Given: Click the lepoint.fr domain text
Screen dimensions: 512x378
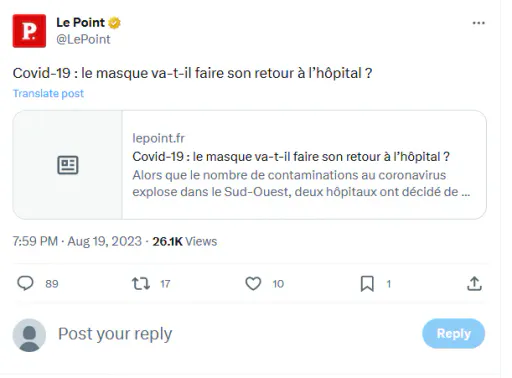Looking at the screenshot, I should click(158, 138).
